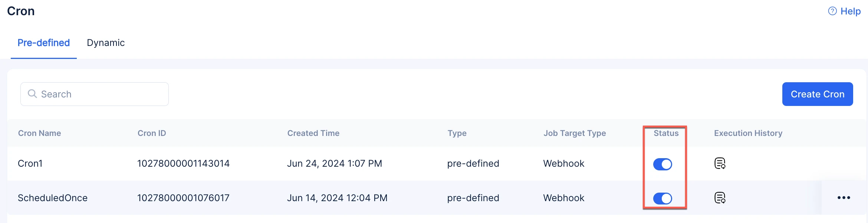The width and height of the screenshot is (868, 223).
Task: Click the Cron ID 10278000001143014
Action: [183, 163]
